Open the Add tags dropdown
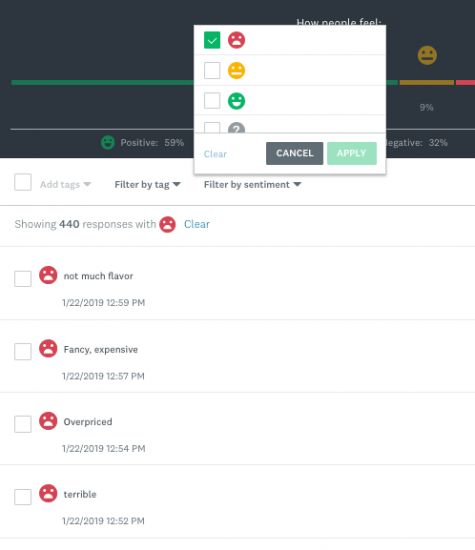Image resolution: width=475 pixels, height=550 pixels. pos(65,185)
